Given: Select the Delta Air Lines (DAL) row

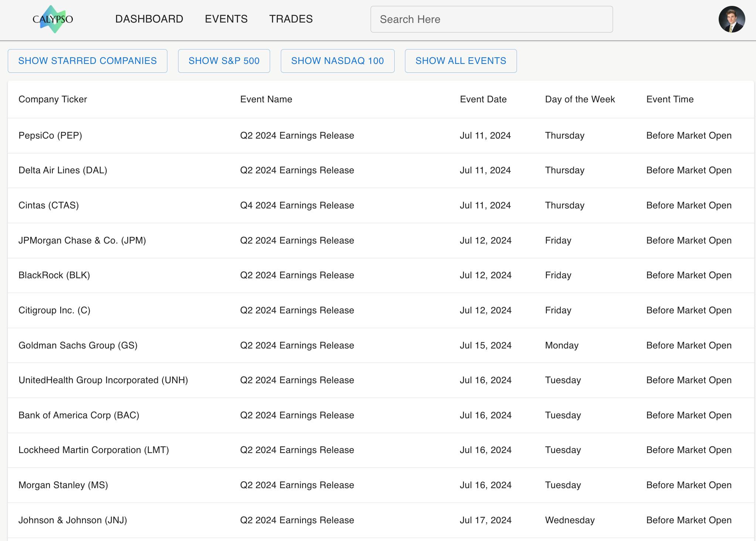Looking at the screenshot, I should [381, 170].
